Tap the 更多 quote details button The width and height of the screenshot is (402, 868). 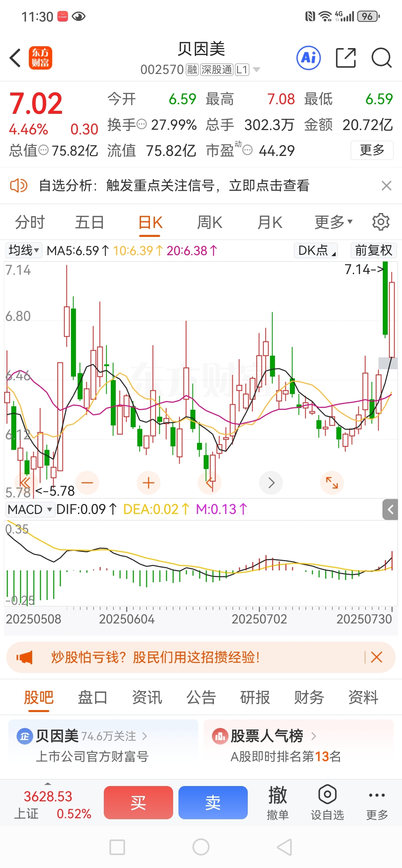[x=372, y=150]
